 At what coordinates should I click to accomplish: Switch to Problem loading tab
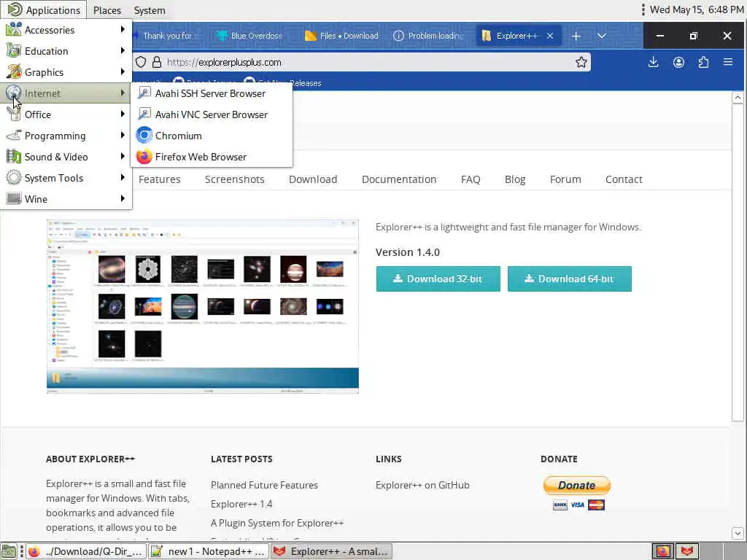tap(429, 36)
